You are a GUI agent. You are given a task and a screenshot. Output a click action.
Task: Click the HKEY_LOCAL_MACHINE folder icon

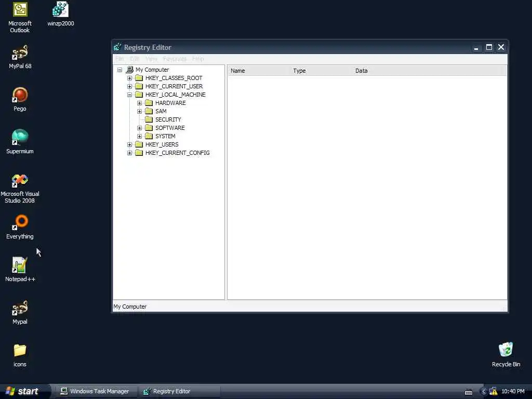139,95
